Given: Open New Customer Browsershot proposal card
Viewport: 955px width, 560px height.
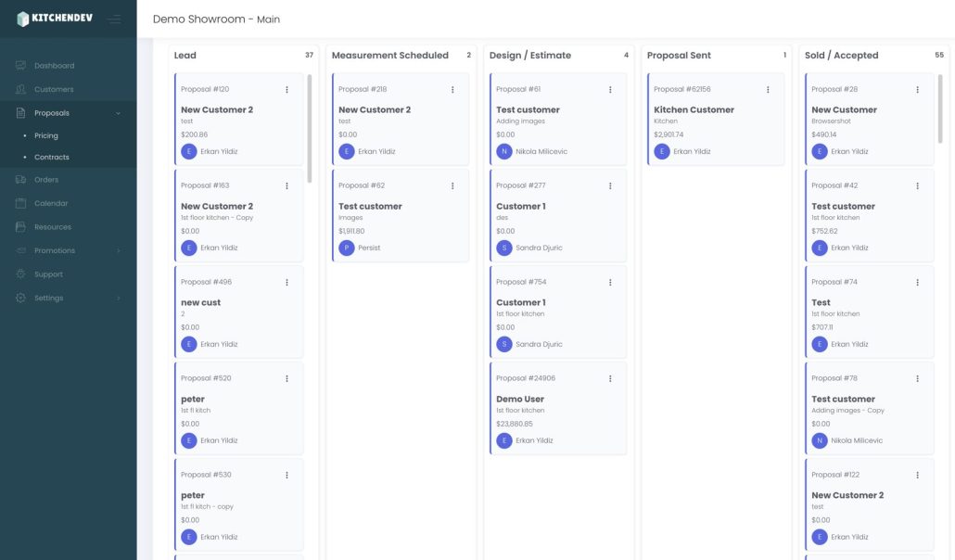Looking at the screenshot, I should (869, 120).
